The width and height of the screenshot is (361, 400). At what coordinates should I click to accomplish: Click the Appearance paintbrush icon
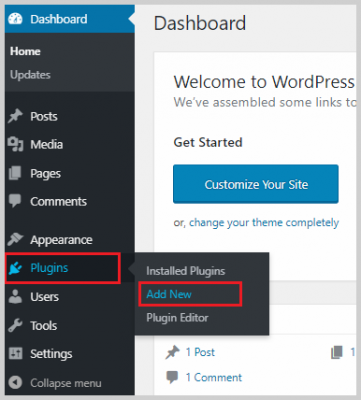15,239
